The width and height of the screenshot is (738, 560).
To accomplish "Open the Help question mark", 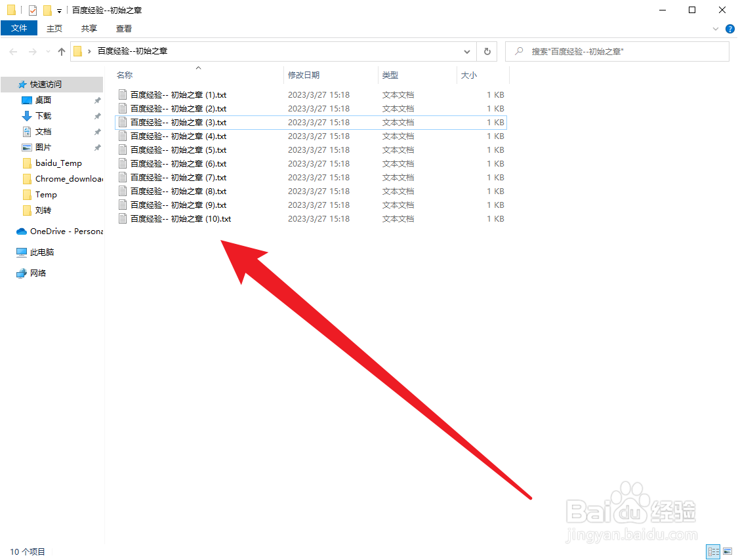I will click(x=729, y=29).
